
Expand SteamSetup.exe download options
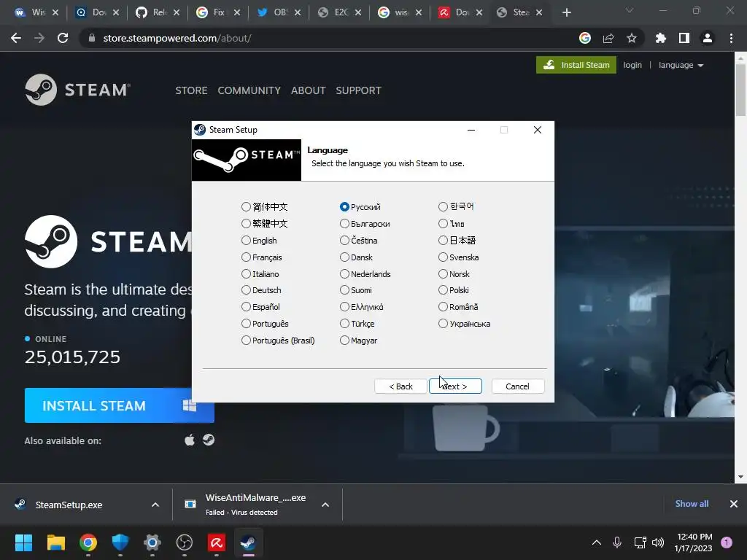coord(155,505)
